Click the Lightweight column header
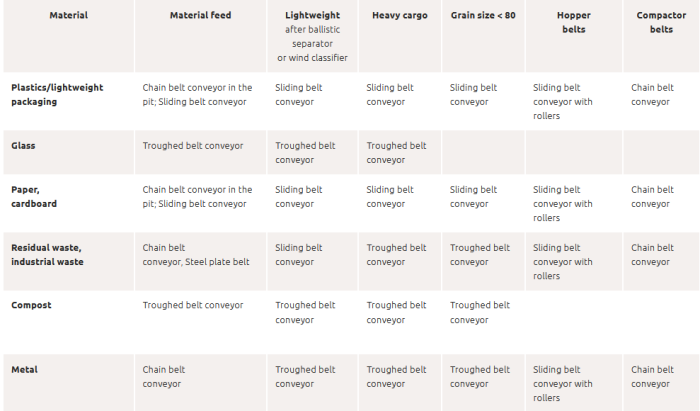The height and width of the screenshot is (411, 700). click(311, 16)
